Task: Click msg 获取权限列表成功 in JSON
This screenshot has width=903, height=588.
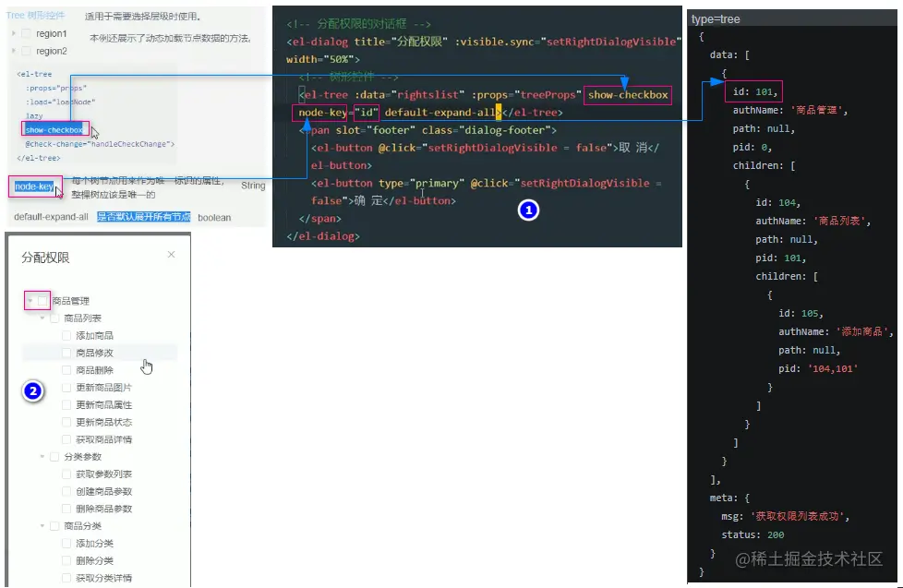Action: [x=786, y=517]
